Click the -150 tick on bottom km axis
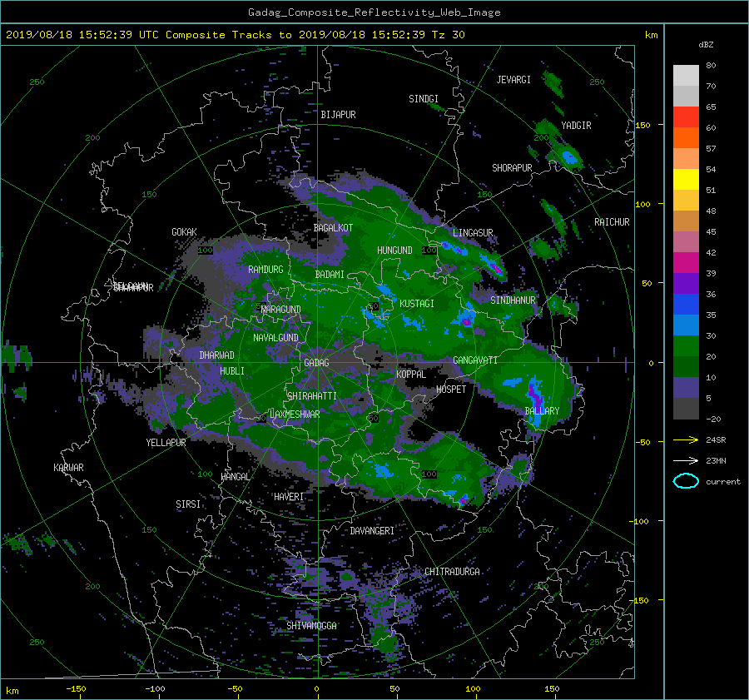Viewport: 749px width, 700px height. (76, 689)
